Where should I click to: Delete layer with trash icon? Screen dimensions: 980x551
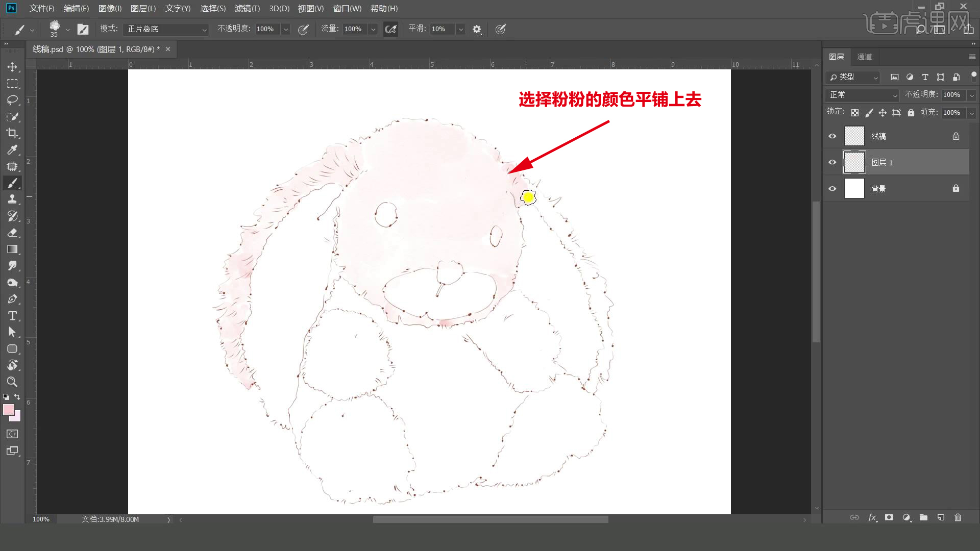[958, 517]
